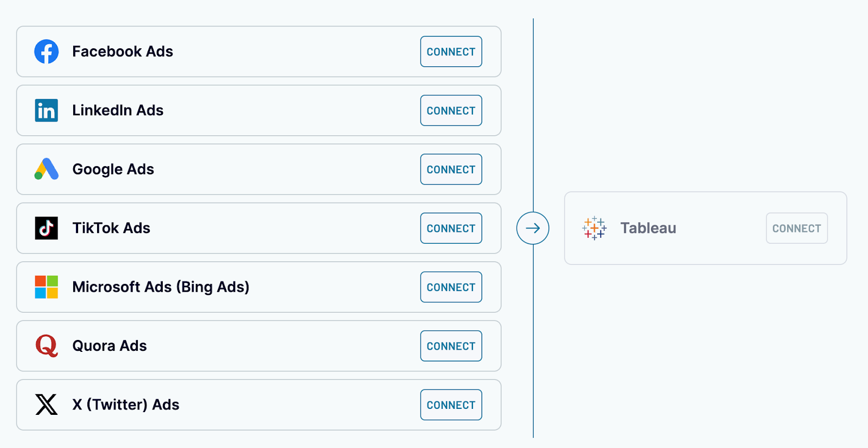
Task: Connect the Quora Ads source
Action: 451,346
